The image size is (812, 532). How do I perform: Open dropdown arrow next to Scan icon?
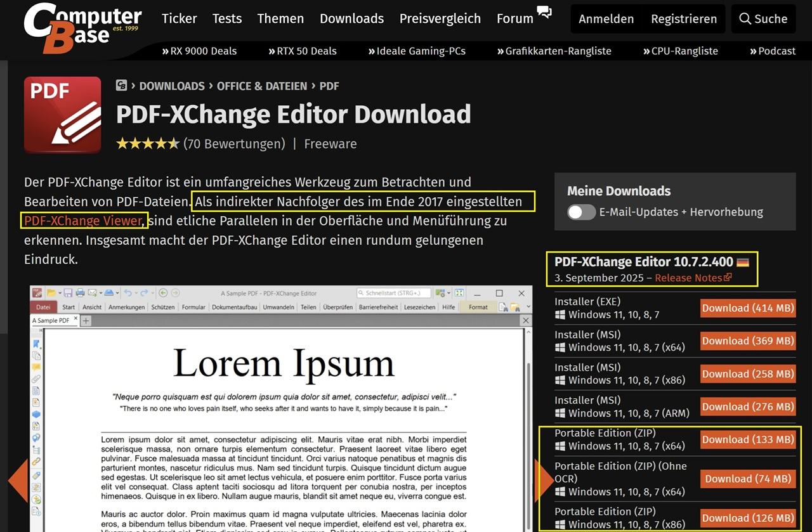coord(117,293)
